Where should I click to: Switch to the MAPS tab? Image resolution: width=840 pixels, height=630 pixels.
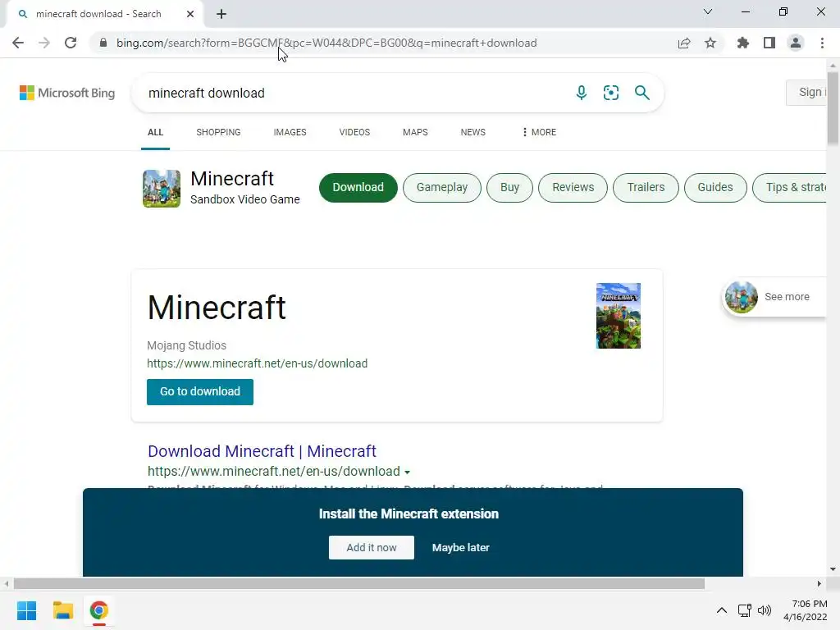[415, 132]
